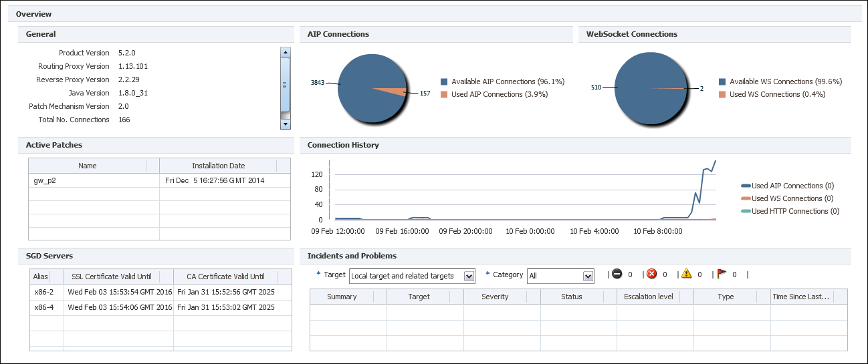The width and height of the screenshot is (868, 364).
Task: Select the gw_p2 patch row
Action: [159, 180]
